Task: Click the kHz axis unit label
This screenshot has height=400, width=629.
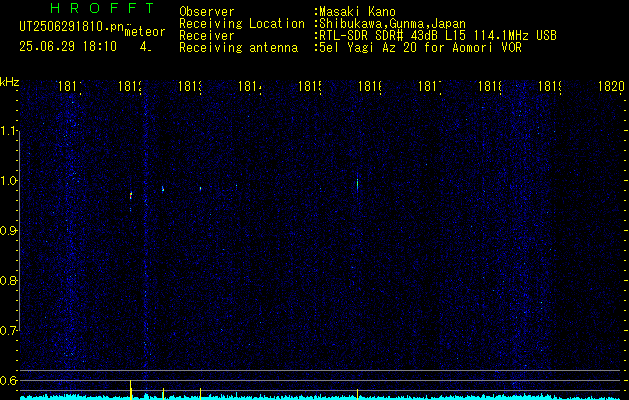Action: (x=9, y=82)
